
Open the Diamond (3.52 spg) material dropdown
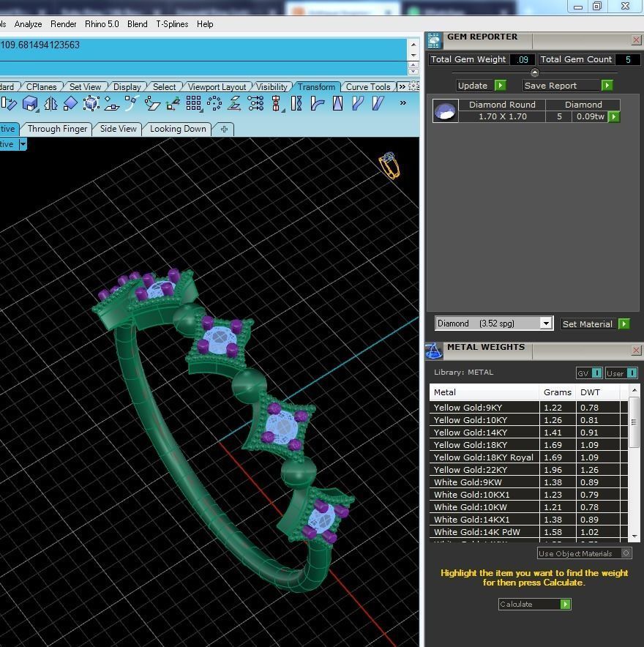pyautogui.click(x=546, y=323)
